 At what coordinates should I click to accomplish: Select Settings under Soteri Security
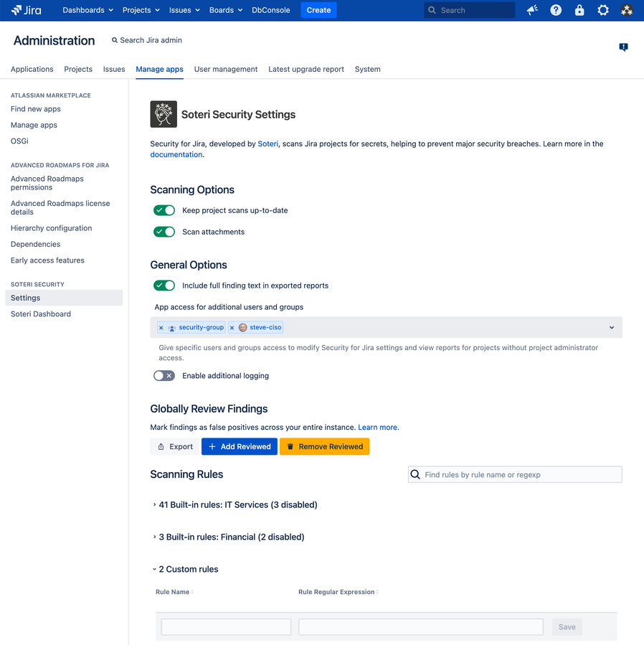coord(64,298)
